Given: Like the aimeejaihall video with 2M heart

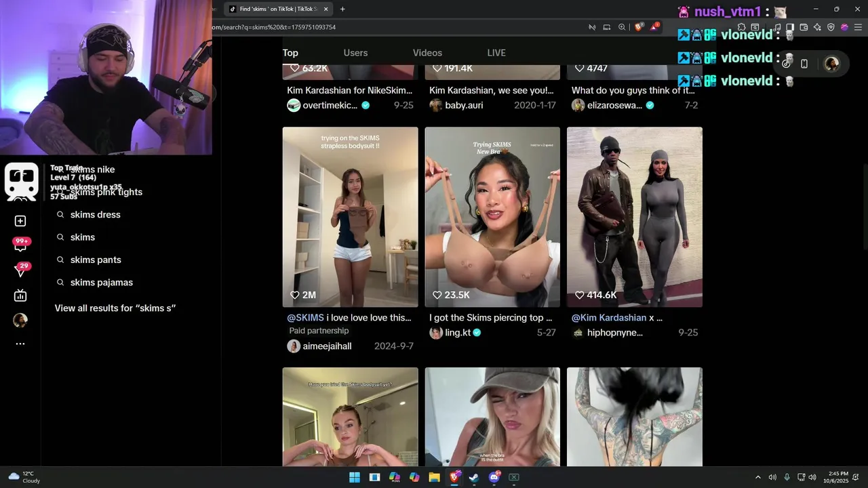Looking at the screenshot, I should pyautogui.click(x=294, y=295).
